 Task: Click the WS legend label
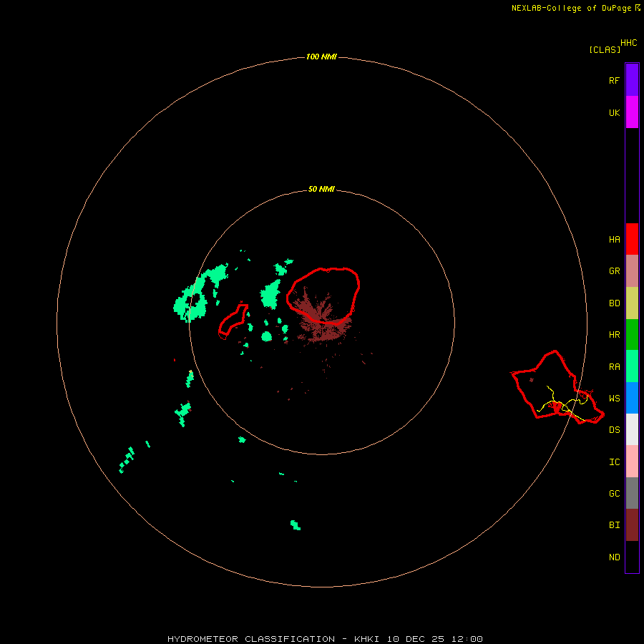pyautogui.click(x=614, y=399)
